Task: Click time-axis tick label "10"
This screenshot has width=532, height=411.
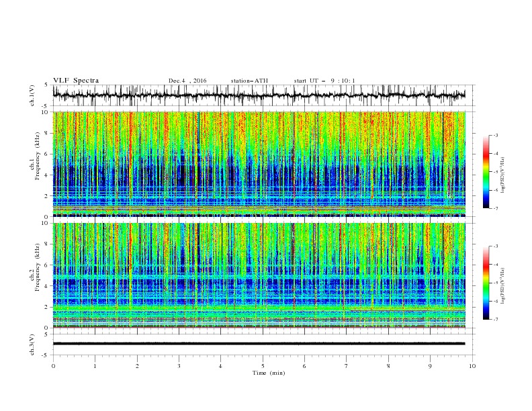Action: point(472,366)
